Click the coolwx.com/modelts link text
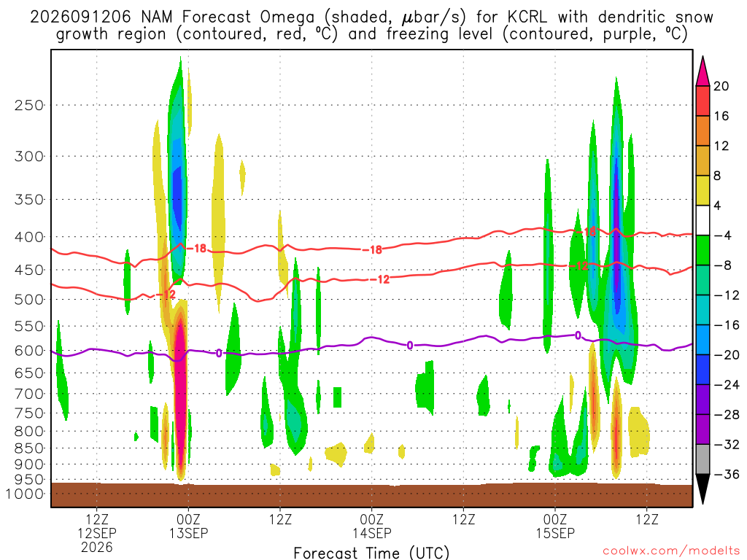This screenshot has height=560, width=747. tap(671, 551)
